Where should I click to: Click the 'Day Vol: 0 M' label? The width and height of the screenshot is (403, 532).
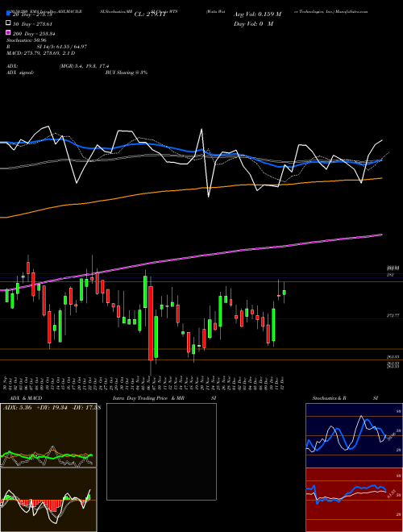pos(253,24)
